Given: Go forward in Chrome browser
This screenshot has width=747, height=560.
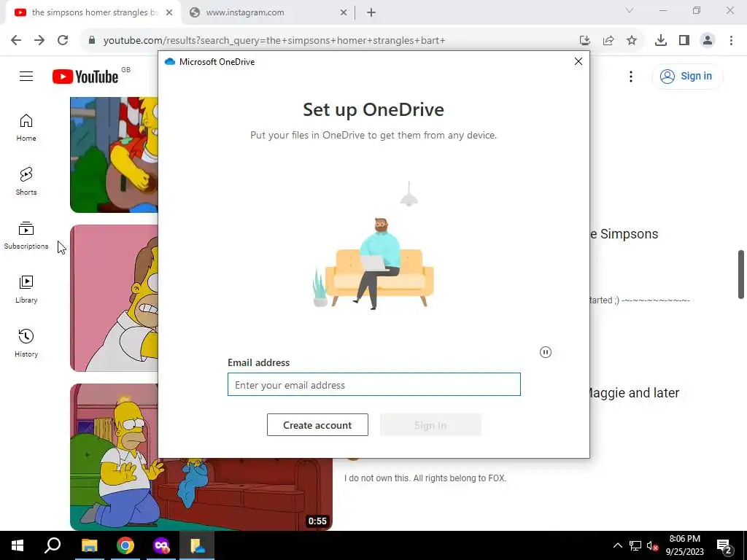Looking at the screenshot, I should 39,41.
